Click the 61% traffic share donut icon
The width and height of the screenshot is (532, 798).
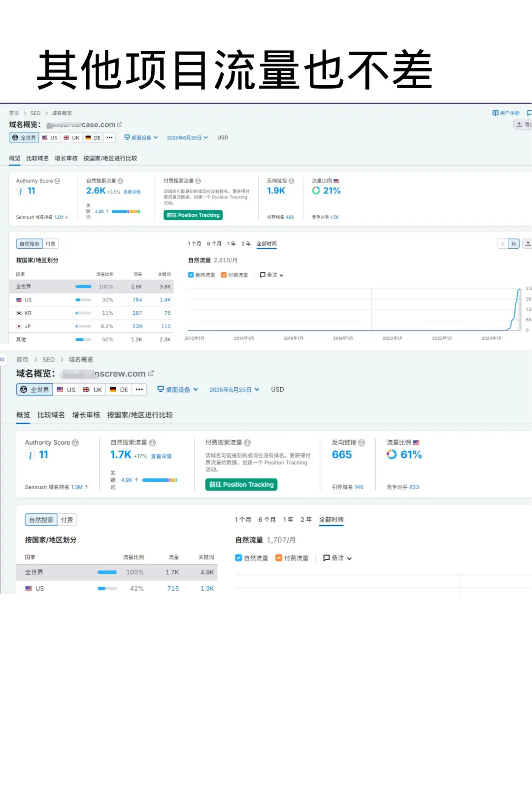(x=392, y=454)
